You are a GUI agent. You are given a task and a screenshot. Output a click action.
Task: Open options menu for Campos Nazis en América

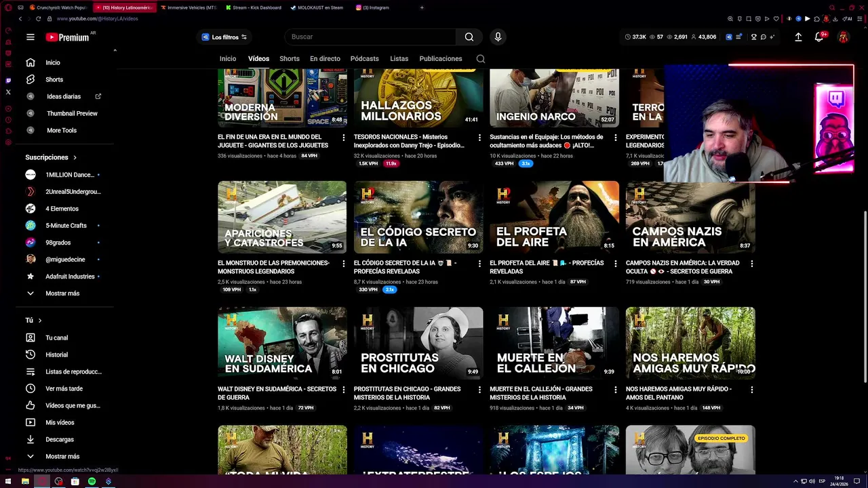751,264
